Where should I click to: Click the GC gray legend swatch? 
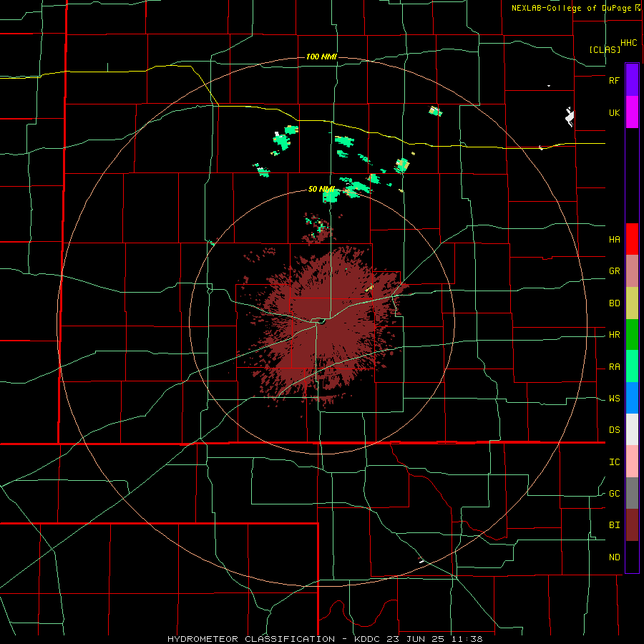pos(632,493)
